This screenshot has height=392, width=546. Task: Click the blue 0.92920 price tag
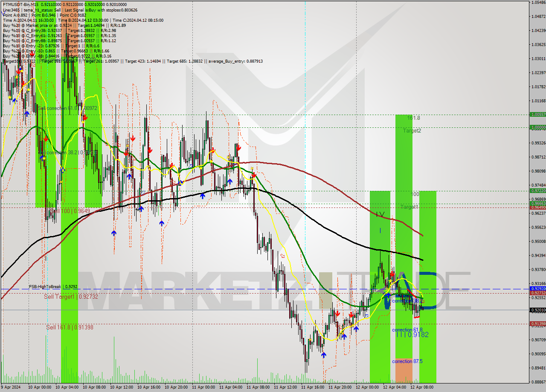[x=537, y=288]
